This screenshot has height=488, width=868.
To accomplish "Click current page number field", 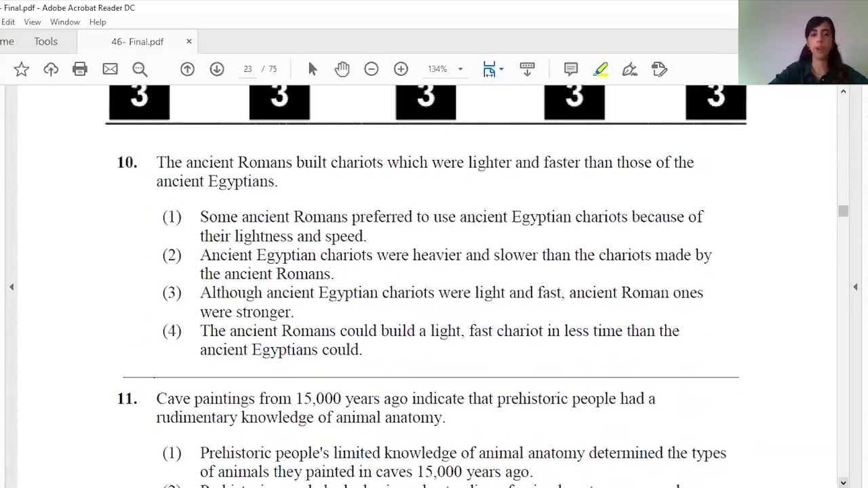I will tap(248, 69).
